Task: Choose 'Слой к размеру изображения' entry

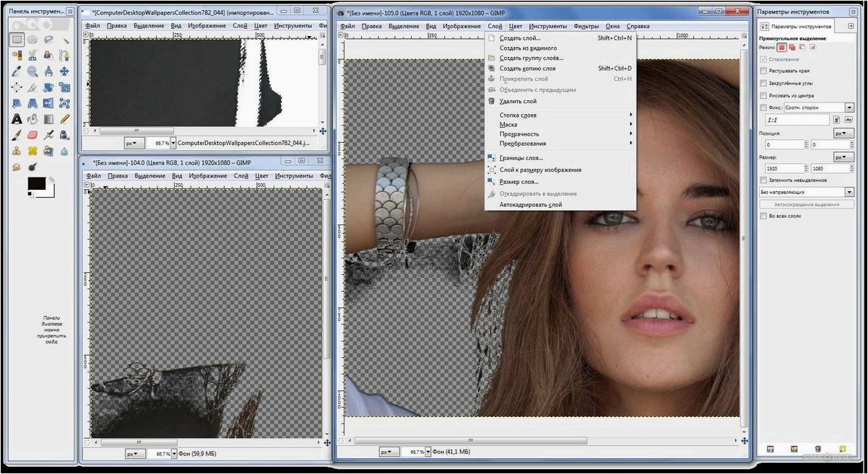Action: click(x=561, y=170)
